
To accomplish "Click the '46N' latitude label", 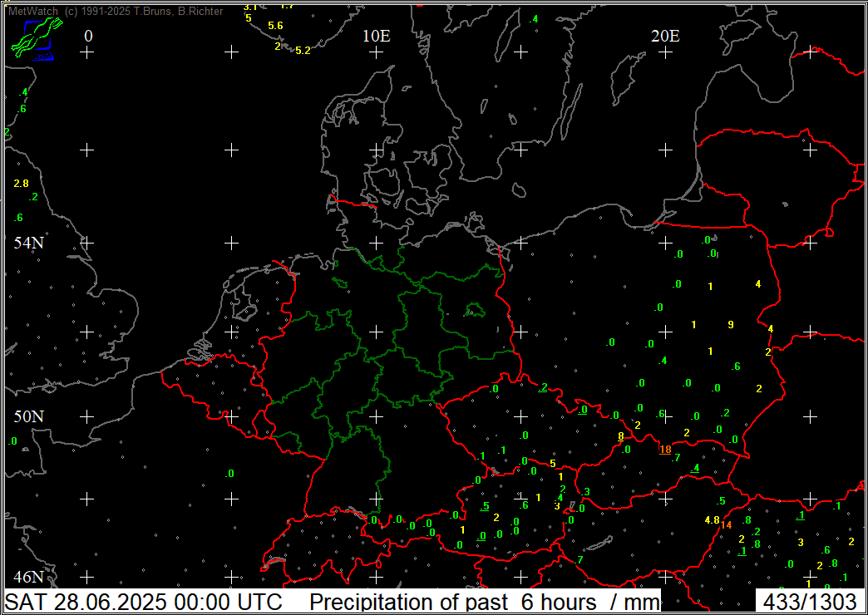I will click(x=29, y=578).
